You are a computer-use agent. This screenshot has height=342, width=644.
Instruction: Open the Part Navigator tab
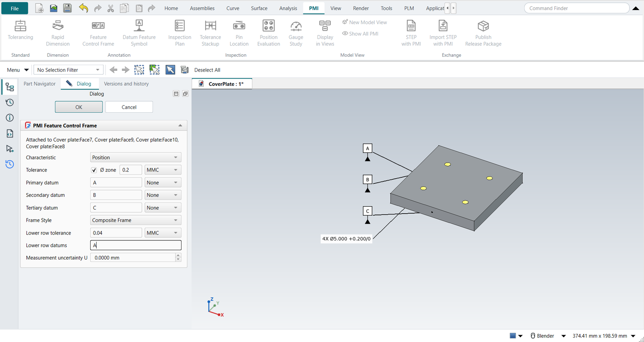39,84
